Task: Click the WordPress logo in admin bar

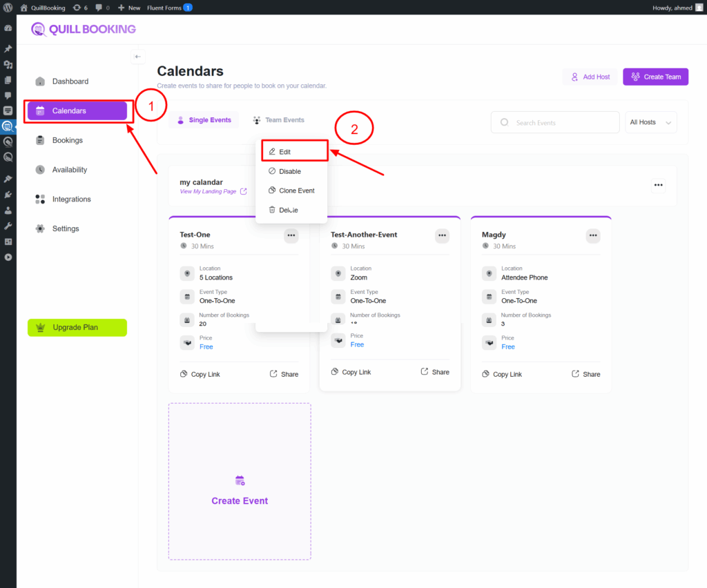Action: (x=8, y=8)
